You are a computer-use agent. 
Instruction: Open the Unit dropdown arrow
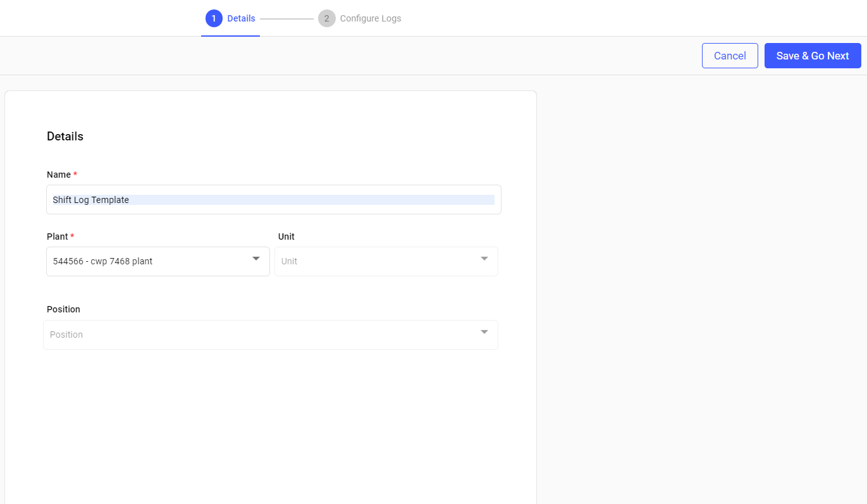pos(484,259)
